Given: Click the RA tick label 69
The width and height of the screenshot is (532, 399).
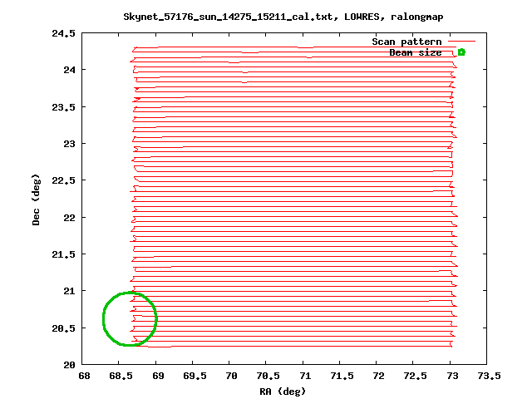Looking at the screenshot, I should [158, 376].
